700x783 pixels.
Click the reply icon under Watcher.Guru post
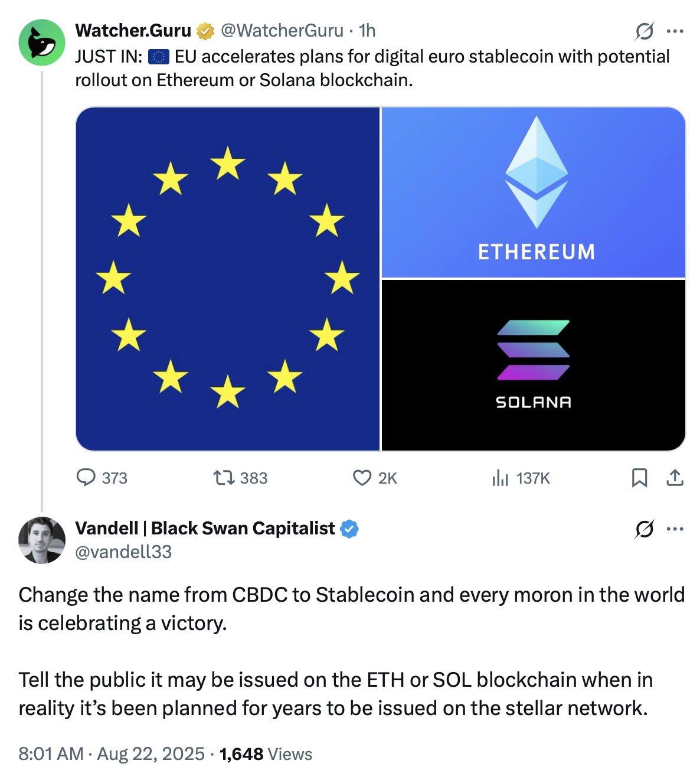86,477
